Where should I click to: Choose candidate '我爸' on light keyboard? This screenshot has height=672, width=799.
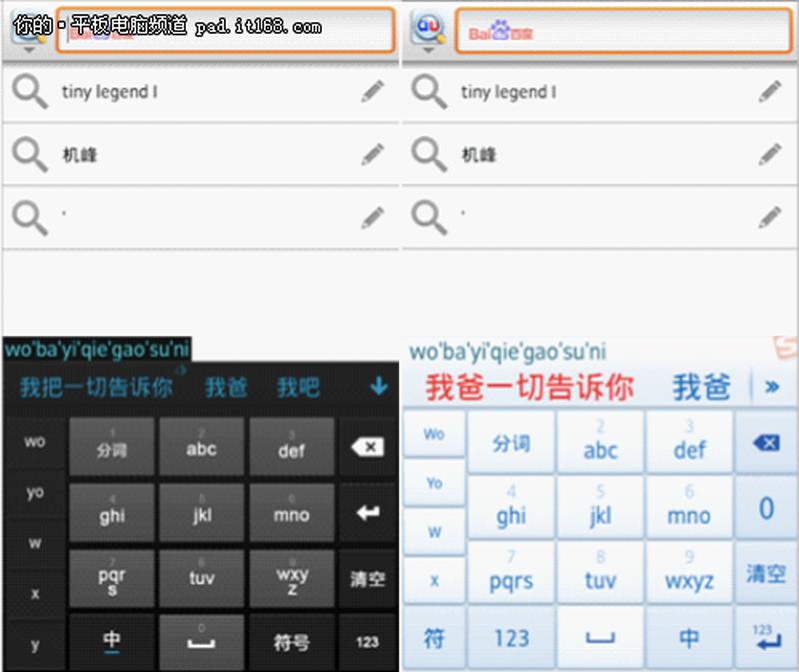[701, 387]
